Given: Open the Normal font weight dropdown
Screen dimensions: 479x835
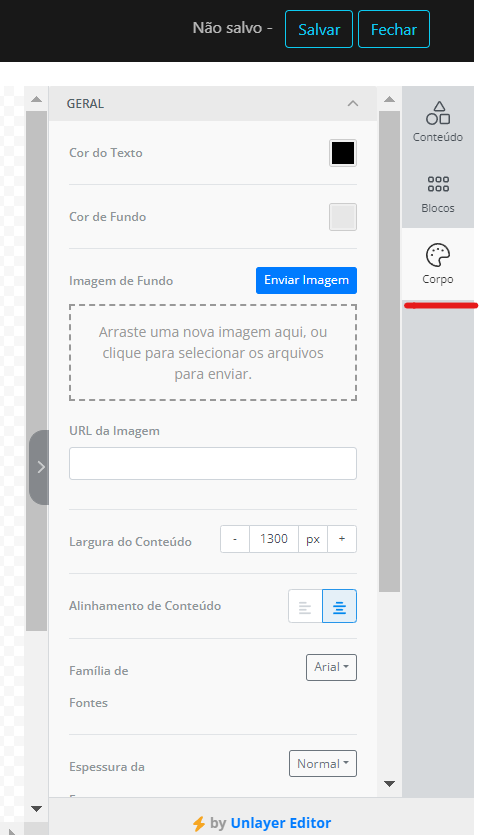Looking at the screenshot, I should pos(323,764).
